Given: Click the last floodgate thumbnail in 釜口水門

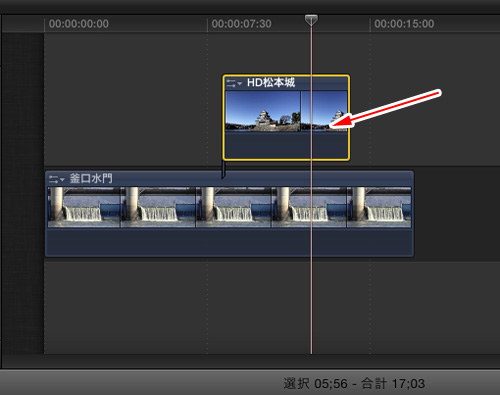Looking at the screenshot, I should pyautogui.click(x=379, y=207).
